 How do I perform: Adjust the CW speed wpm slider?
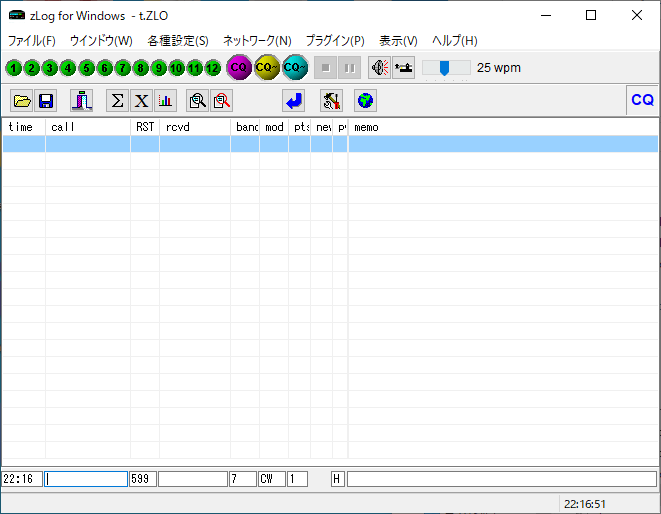click(446, 68)
